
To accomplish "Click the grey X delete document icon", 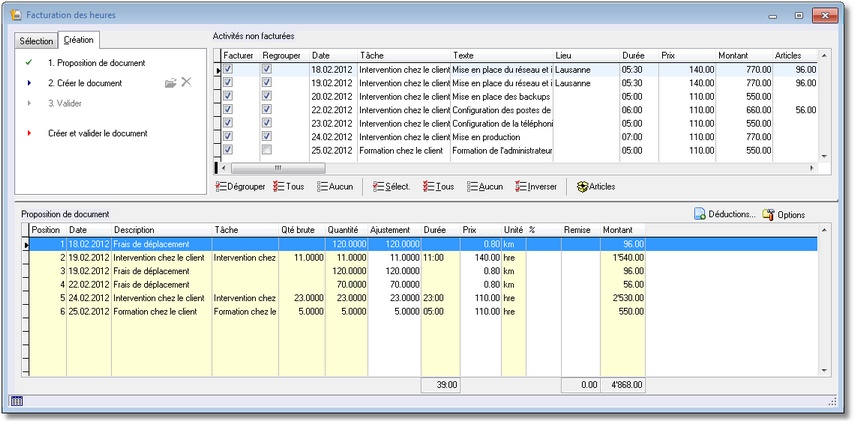I will click(x=185, y=83).
